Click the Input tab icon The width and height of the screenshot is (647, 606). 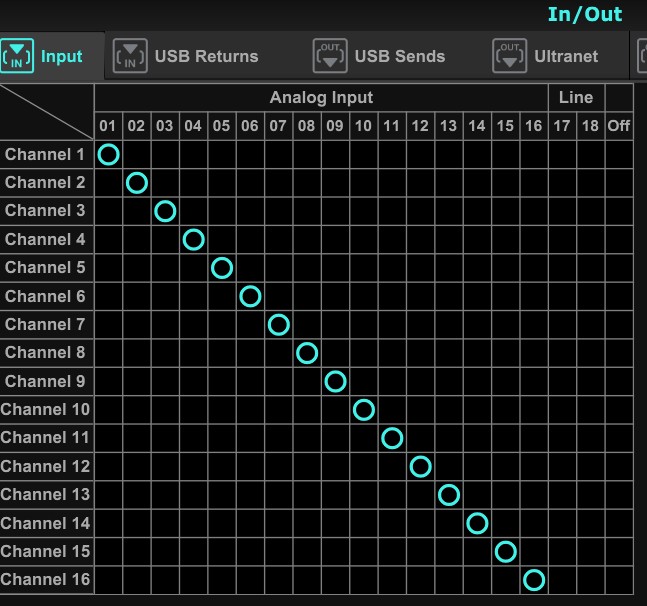pyautogui.click(x=18, y=56)
